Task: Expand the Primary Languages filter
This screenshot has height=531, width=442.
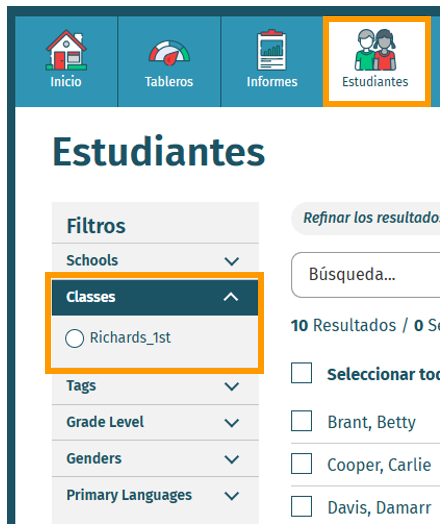Action: [155, 495]
